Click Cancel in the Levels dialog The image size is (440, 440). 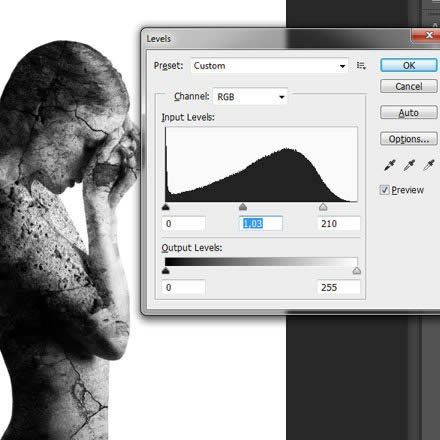[409, 86]
